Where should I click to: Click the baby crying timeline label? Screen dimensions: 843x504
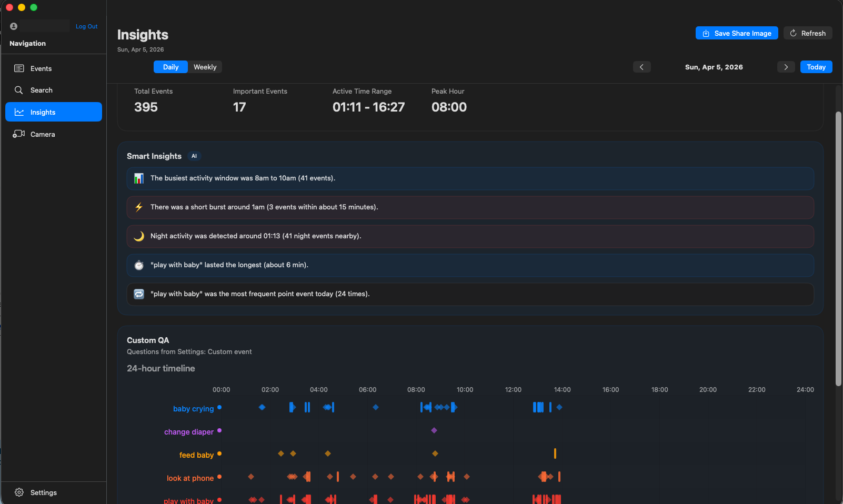click(193, 409)
